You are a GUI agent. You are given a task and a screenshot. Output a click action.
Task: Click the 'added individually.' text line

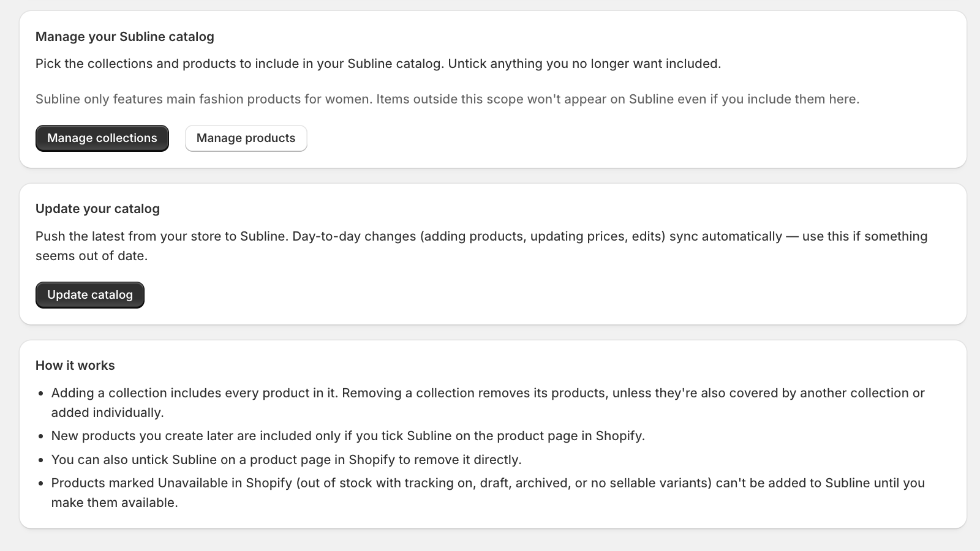click(108, 413)
